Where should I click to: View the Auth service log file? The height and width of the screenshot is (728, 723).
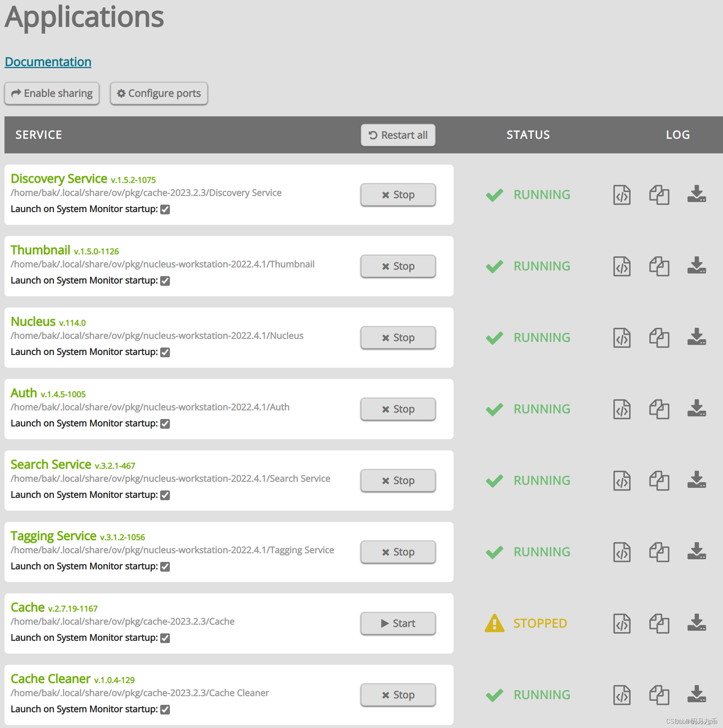pos(622,409)
